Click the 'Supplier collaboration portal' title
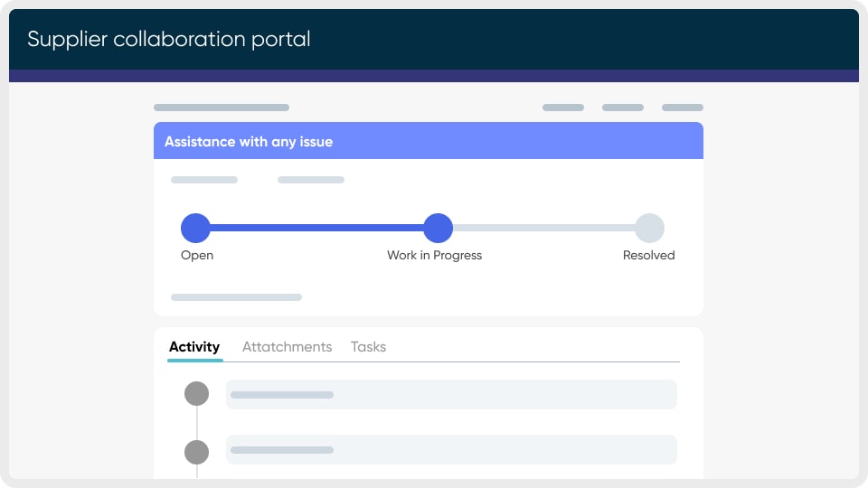The height and width of the screenshot is (488, 868). pos(169,39)
